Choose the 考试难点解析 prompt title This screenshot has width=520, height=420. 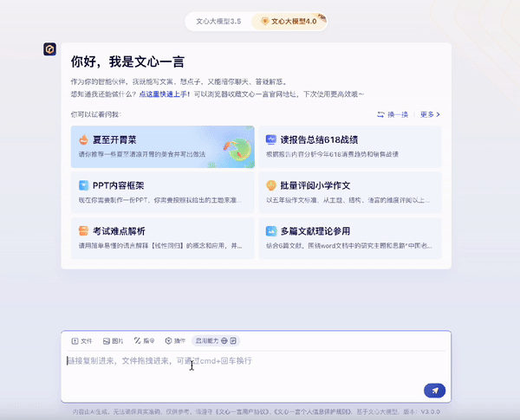point(119,231)
